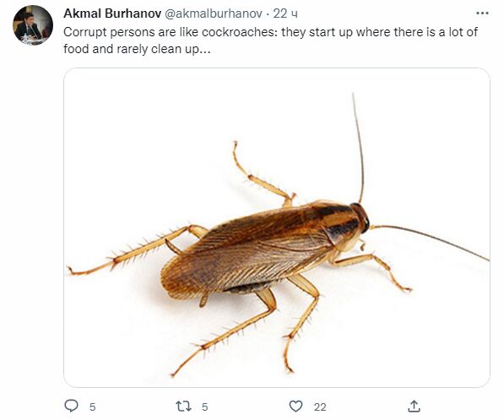Image resolution: width=504 pixels, height=420 pixels.
Task: Click the second line of tweet text
Action: point(137,49)
